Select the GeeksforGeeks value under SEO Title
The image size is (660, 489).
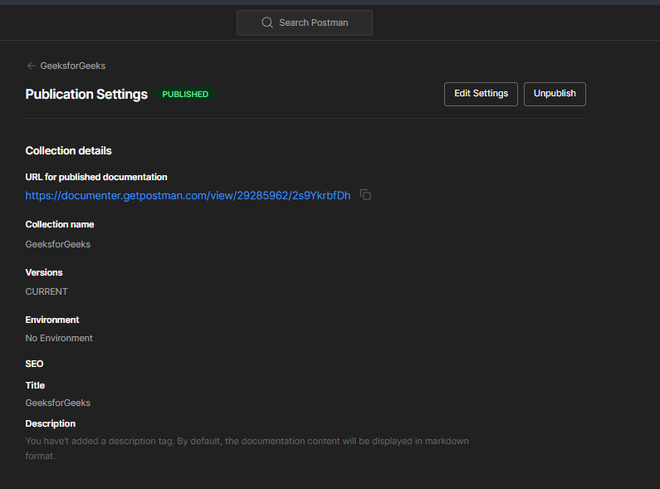click(58, 403)
